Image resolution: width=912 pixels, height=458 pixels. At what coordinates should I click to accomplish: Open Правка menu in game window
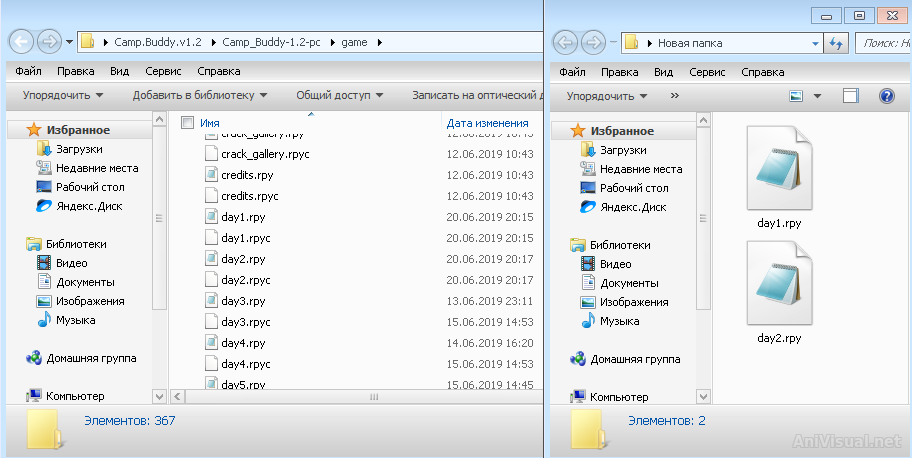76,72
